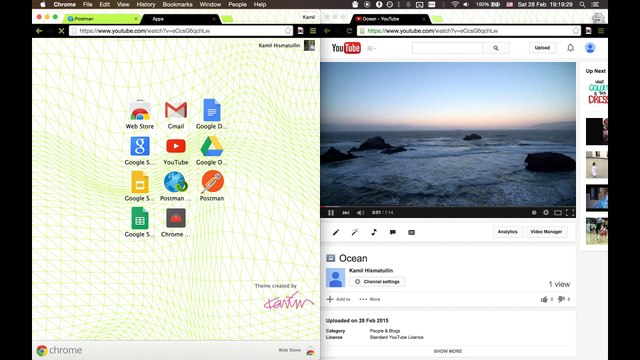This screenshot has height=360, width=640.
Task: Click the Kamil Hismatullin channel name link
Action: tap(371, 271)
